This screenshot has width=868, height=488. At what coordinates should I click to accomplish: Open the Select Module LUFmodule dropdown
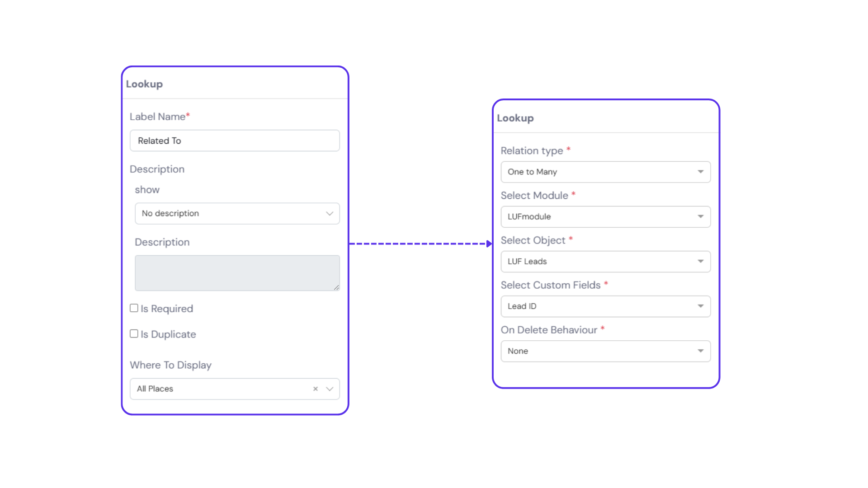coord(597,216)
